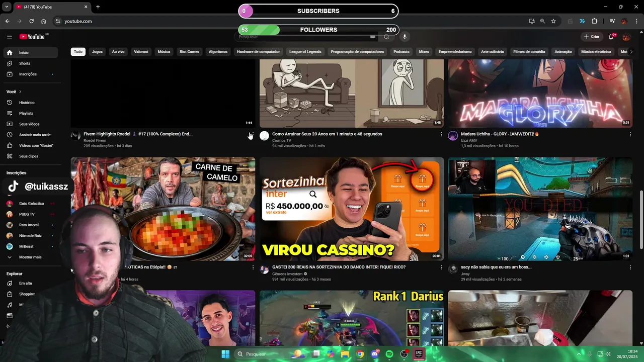This screenshot has height=362, width=644.
Task: Open Playlists in the sidebar
Action: click(30, 113)
